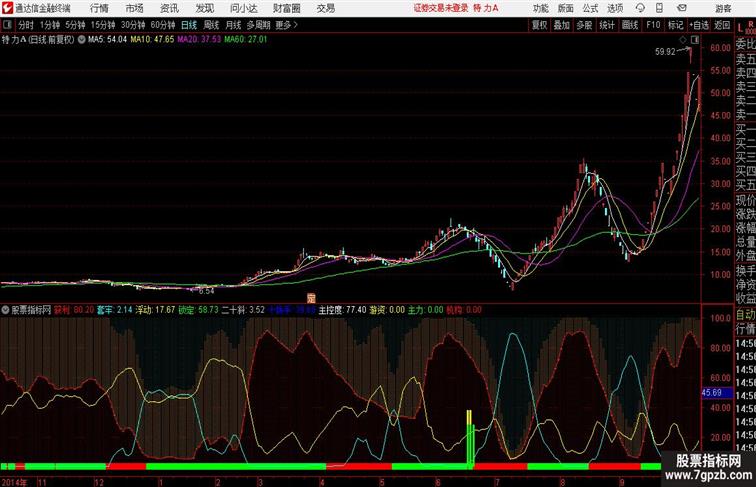Viewport: 756px width, 487px height.
Task: Click the 统计 statistics toolbar button
Action: 607,25
